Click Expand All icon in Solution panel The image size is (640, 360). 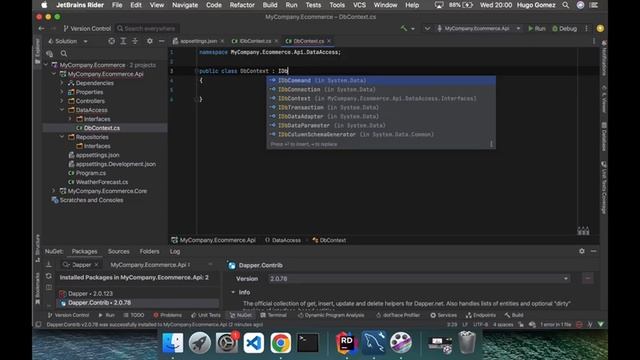click(123, 41)
